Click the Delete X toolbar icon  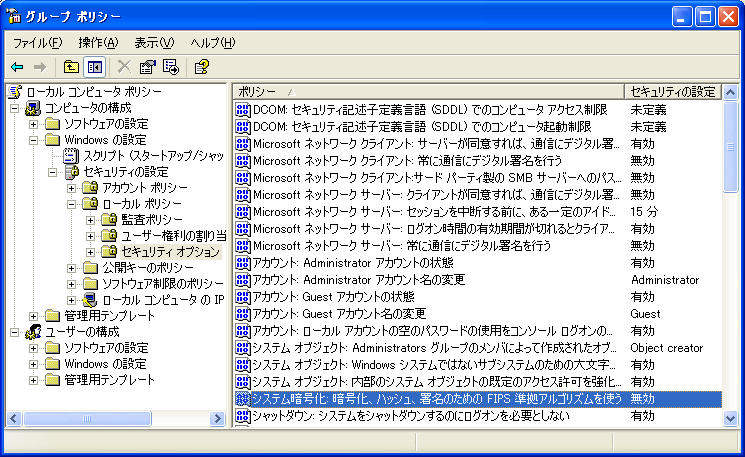pos(124,67)
